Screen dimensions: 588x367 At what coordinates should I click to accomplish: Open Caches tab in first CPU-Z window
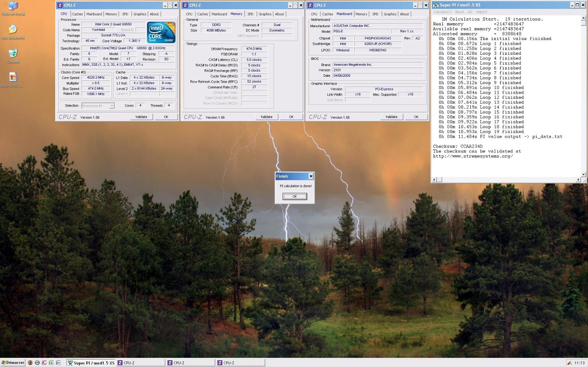point(77,14)
